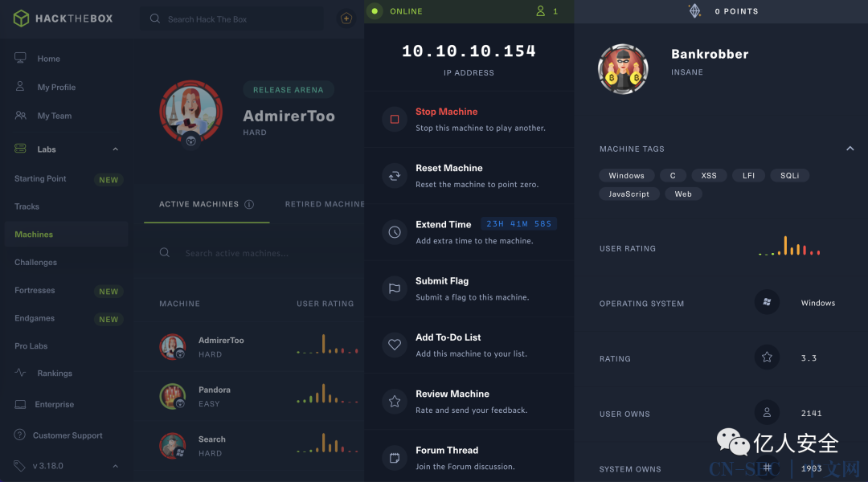Screen dimensions: 868x482
Task: Click the Forum Thread label
Action: (447, 450)
